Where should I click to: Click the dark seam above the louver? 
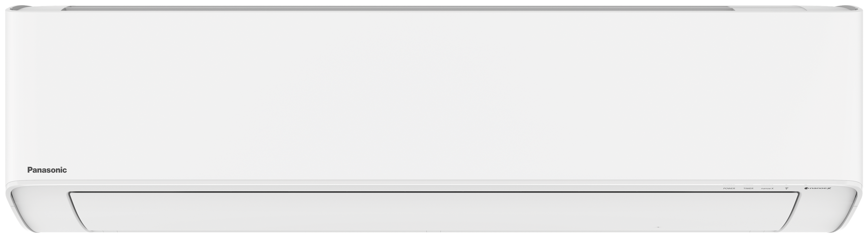pos(434,192)
